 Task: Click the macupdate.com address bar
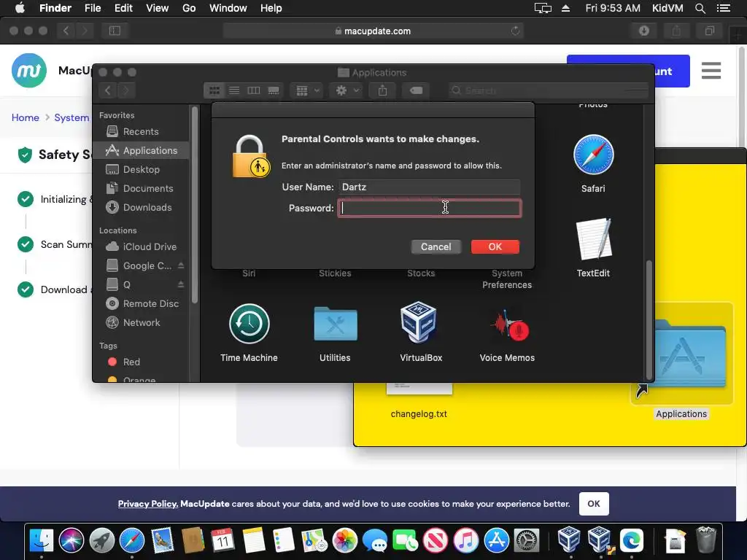(x=373, y=31)
